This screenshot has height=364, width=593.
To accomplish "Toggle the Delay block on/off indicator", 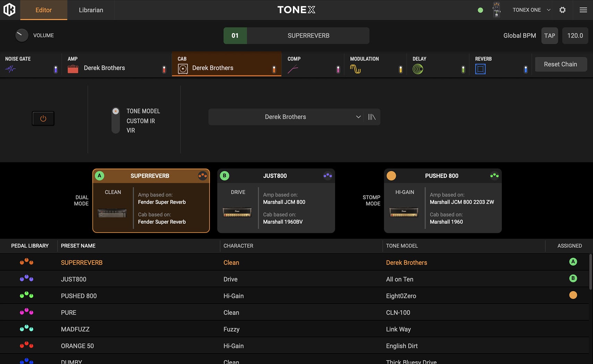I will point(463,70).
